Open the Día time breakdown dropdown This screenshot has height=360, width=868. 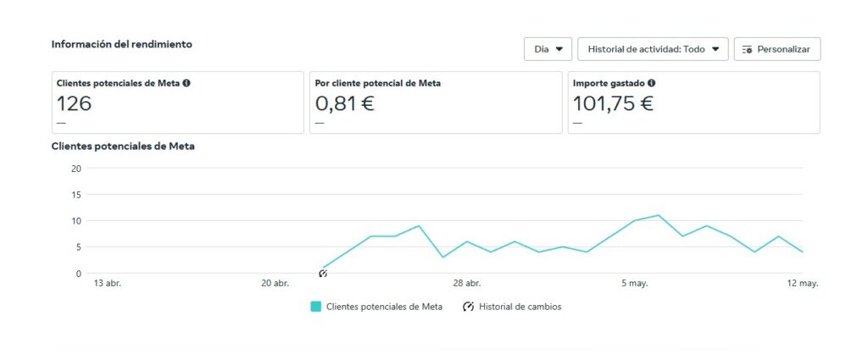tap(548, 49)
